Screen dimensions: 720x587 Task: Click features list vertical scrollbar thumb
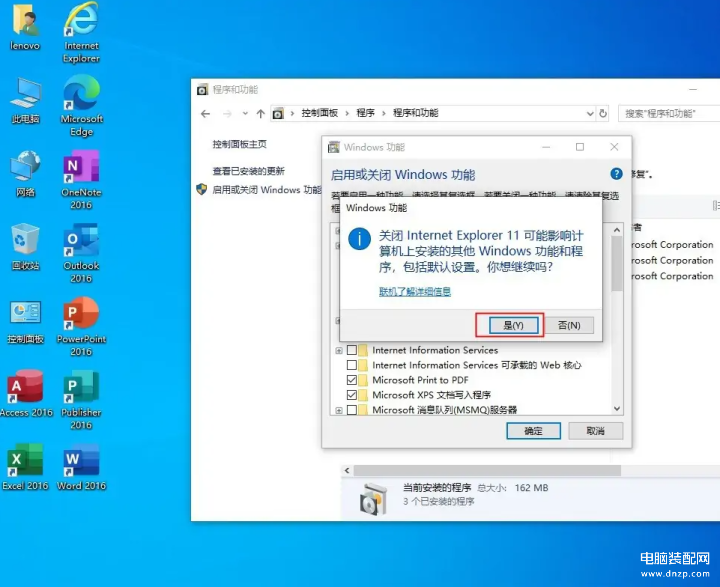[x=617, y=264]
